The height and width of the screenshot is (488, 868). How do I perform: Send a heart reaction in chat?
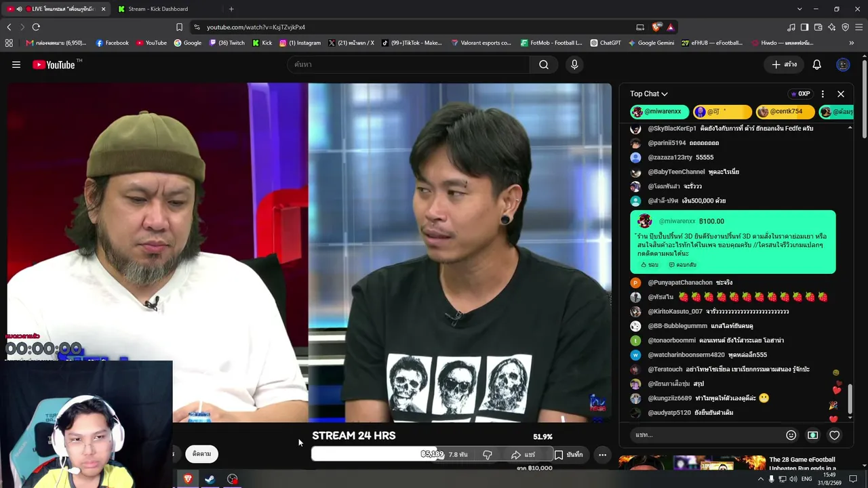coord(834,435)
